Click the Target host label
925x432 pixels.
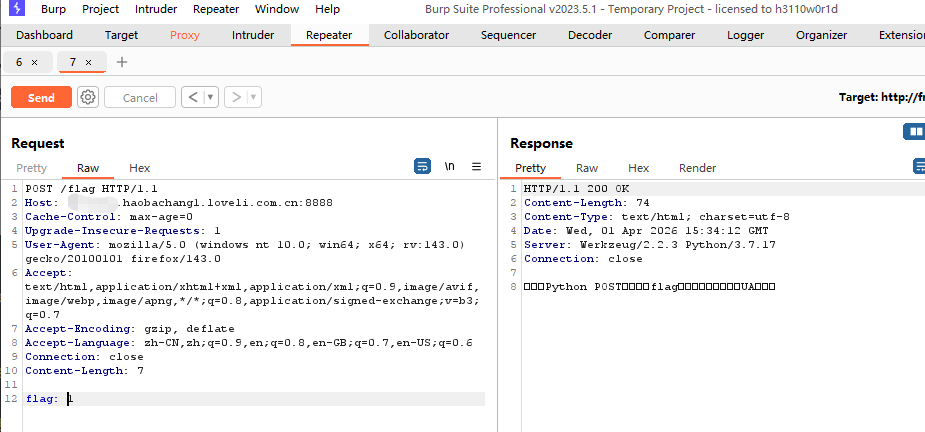881,97
